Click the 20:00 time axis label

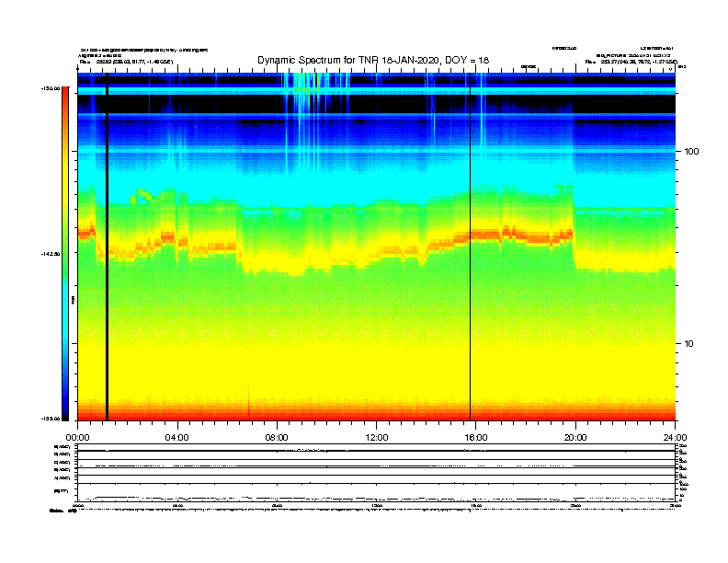click(575, 438)
